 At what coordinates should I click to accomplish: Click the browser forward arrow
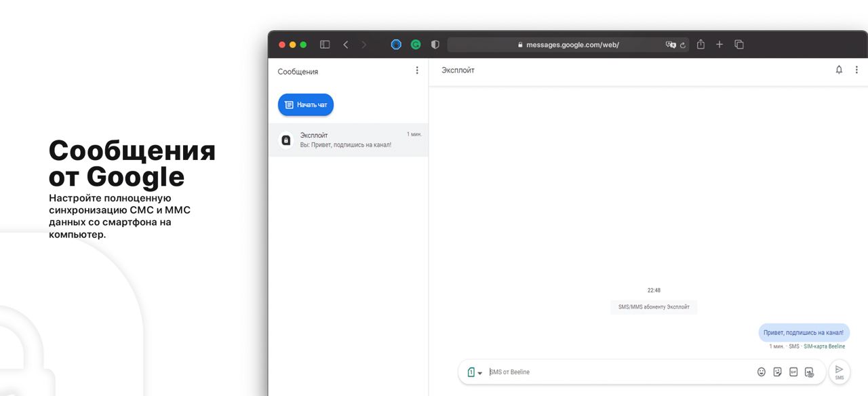click(x=364, y=45)
